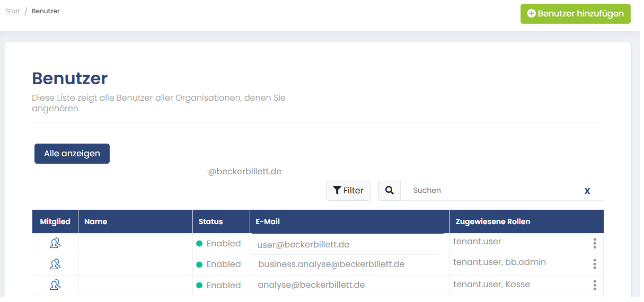Open three-dot menu for tenant.user row
The width and height of the screenshot is (644, 302).
(594, 243)
